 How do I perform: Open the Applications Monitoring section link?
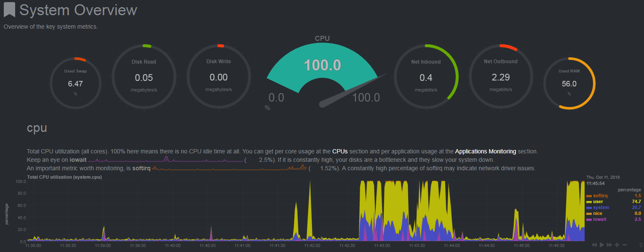point(486,151)
